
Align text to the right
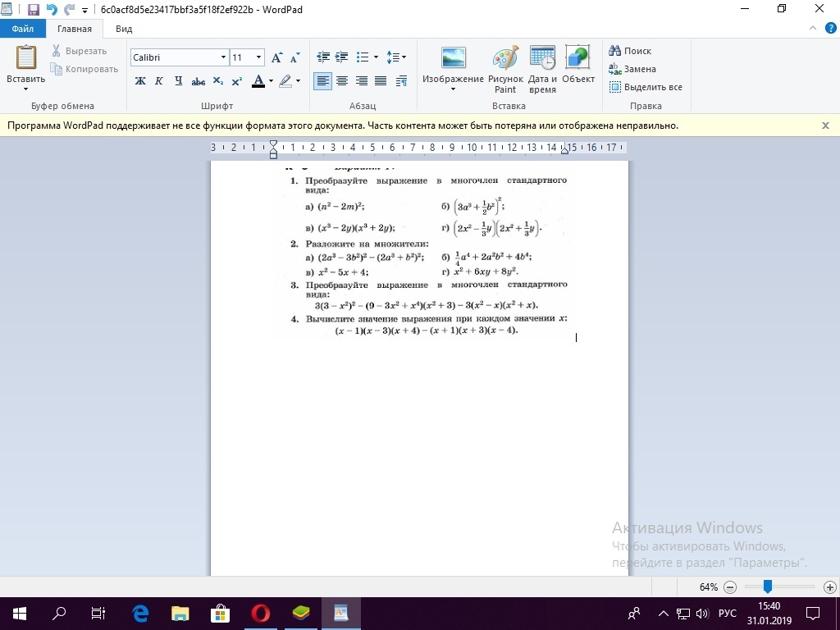(362, 81)
